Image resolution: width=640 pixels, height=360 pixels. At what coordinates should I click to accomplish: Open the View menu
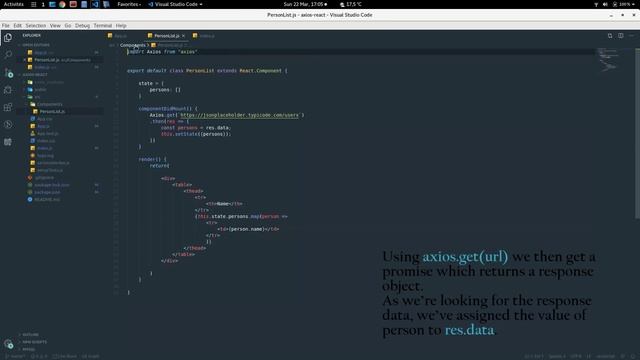(x=55, y=25)
